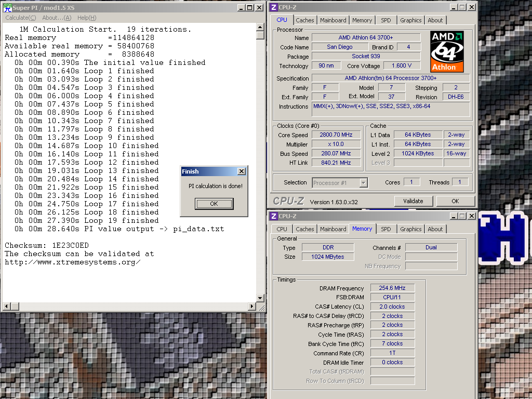Click Super PI vertical scrollbar up arrow

(x=260, y=27)
